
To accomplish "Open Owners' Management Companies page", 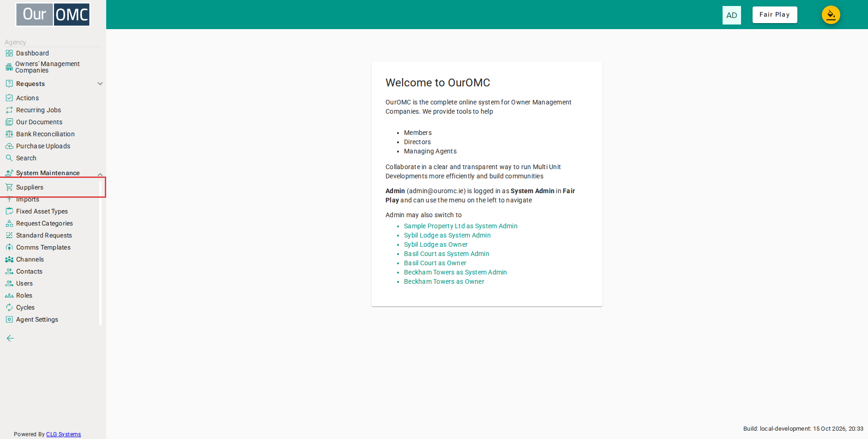I will tap(48, 67).
